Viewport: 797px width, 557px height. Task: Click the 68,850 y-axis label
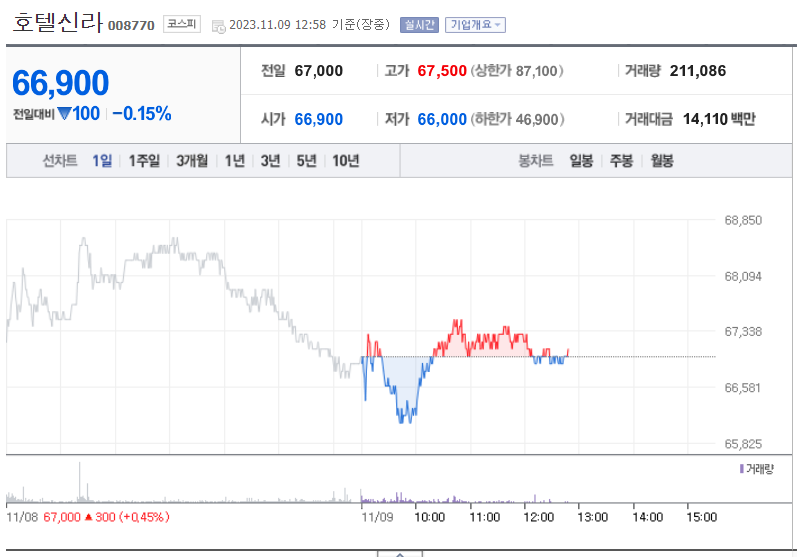743,221
